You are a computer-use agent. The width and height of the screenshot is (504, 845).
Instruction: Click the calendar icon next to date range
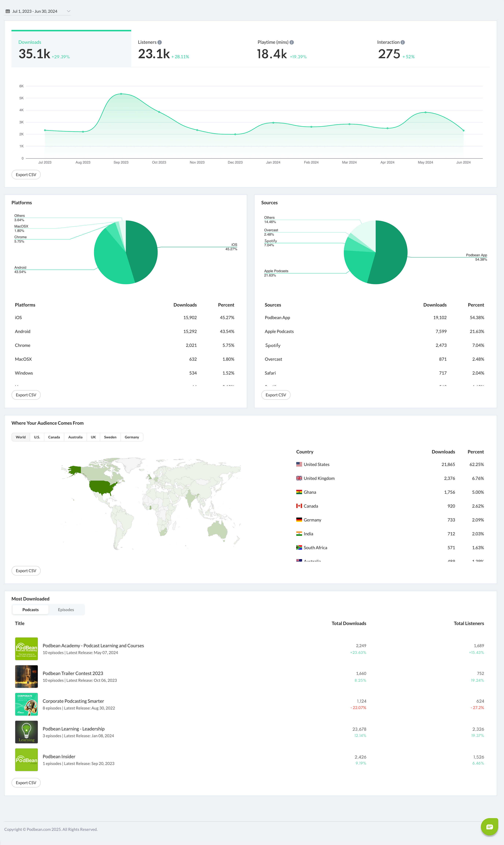(8, 11)
